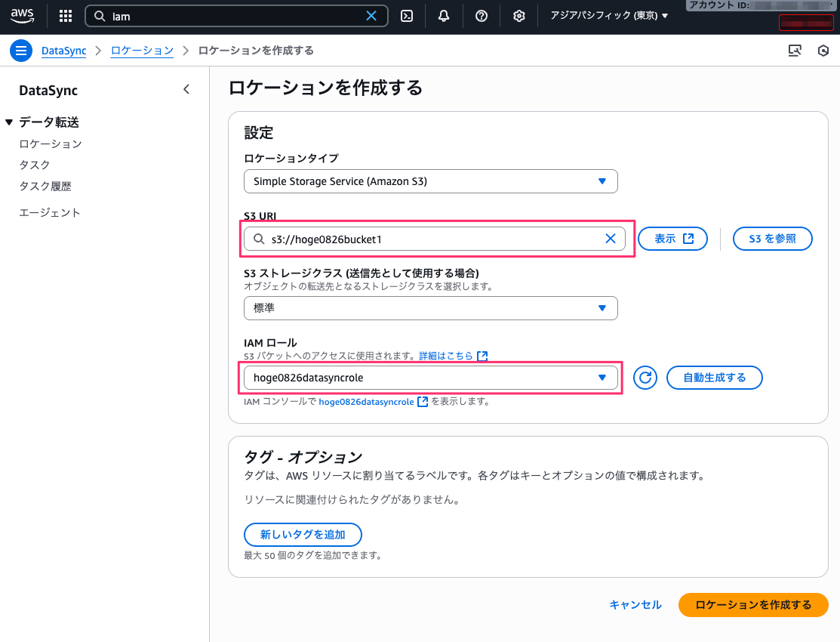
Task: Open the screen search icon at top right
Action: tap(795, 51)
